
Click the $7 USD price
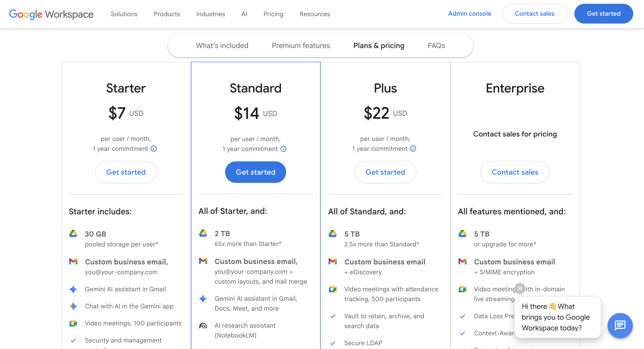tap(126, 113)
